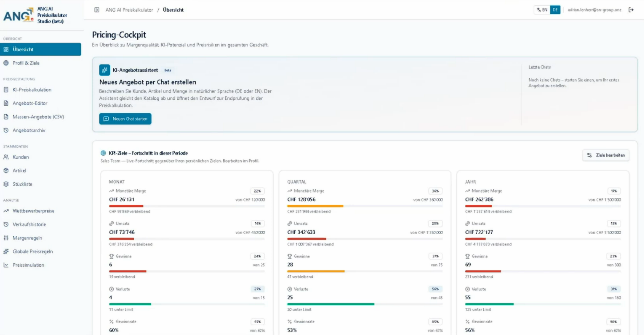Click the ANG AI Preiskalkulator breadcrumb link
Viewport: 644px width, 335px height.
pos(129,10)
